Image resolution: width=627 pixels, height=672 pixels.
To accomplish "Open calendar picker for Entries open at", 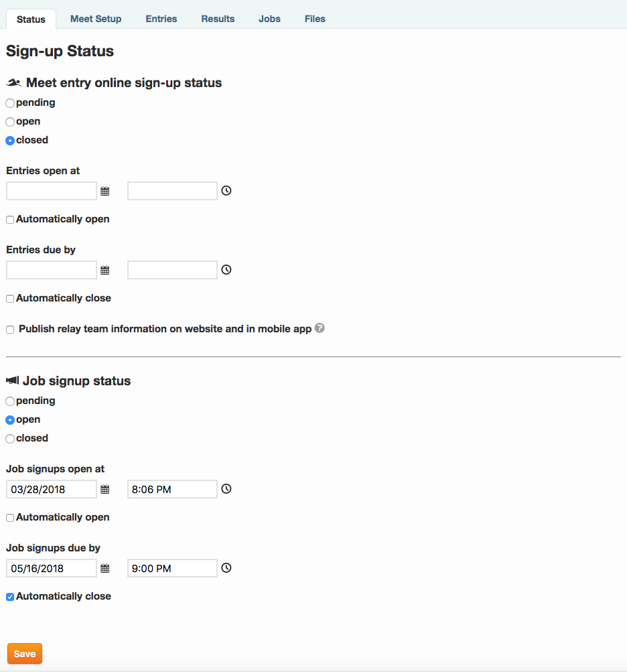I will (x=105, y=192).
